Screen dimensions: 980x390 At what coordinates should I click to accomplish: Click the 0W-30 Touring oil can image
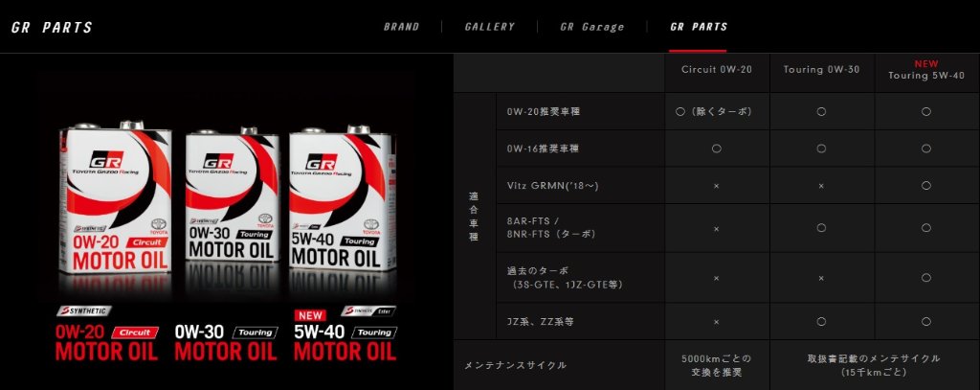232,195
